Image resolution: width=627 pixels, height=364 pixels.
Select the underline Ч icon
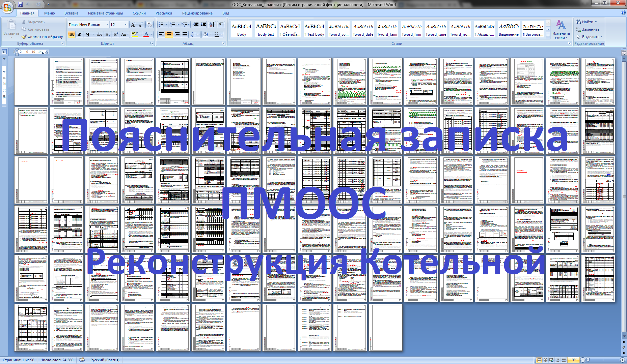point(87,34)
